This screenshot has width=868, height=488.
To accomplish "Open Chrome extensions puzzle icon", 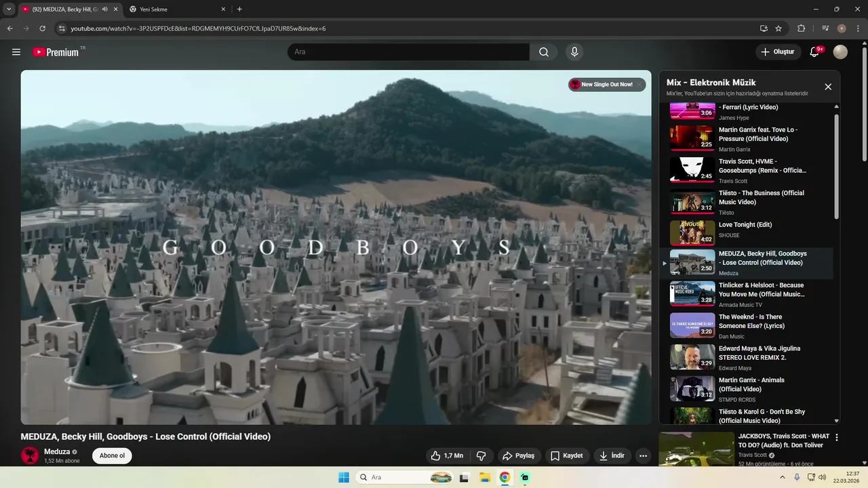I will click(801, 28).
